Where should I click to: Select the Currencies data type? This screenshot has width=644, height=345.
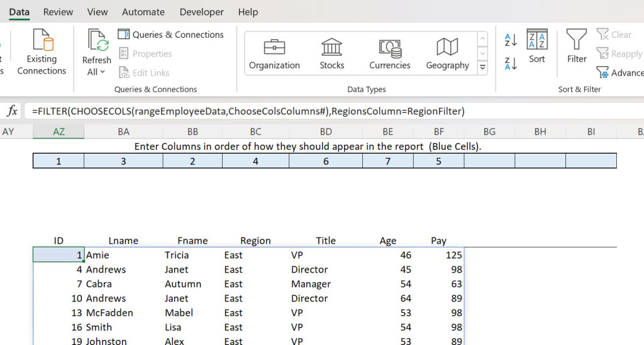pyautogui.click(x=390, y=54)
